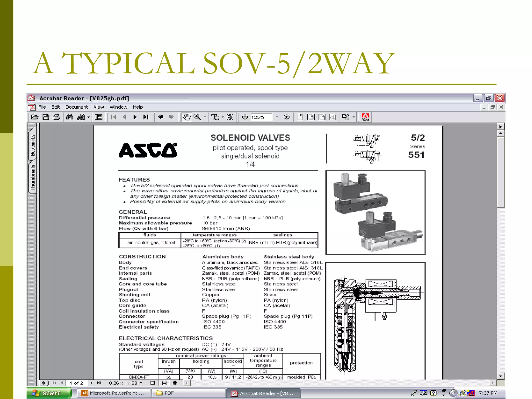Go to Last Page in toolbar

146,117
